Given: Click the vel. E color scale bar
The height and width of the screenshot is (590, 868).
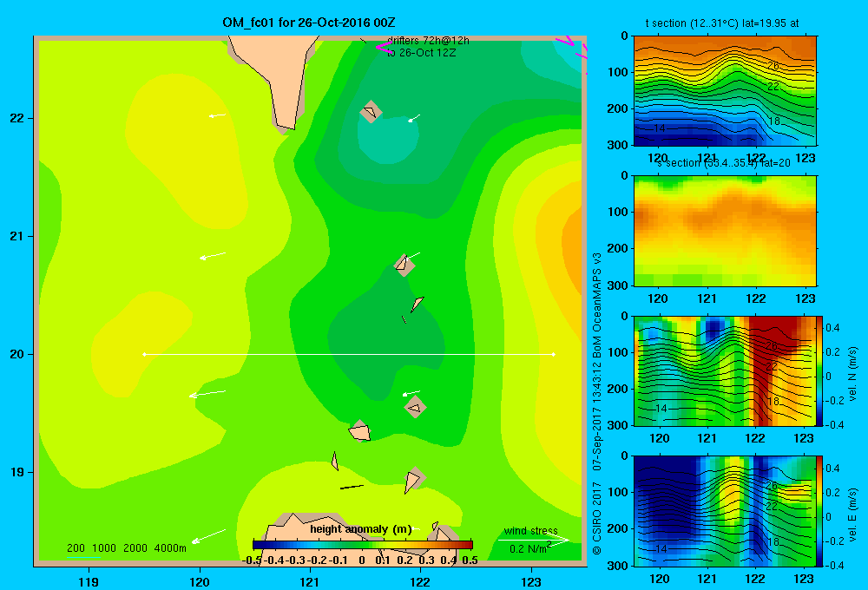Looking at the screenshot, I should pyautogui.click(x=820, y=511).
